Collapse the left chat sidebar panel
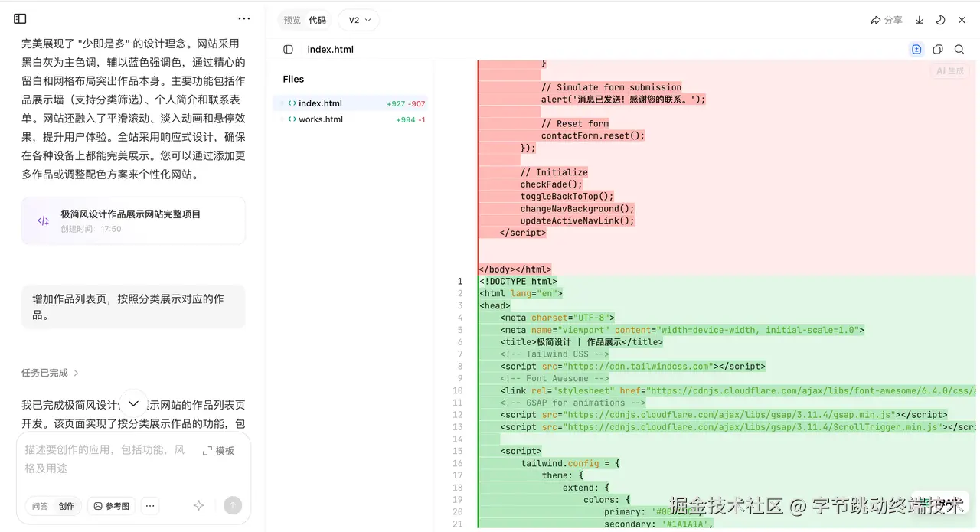Viewport: 980px width, 532px height. 21,18
